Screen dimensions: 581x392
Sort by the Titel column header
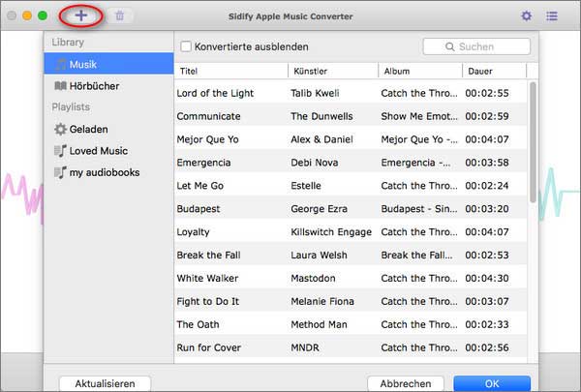pos(231,71)
